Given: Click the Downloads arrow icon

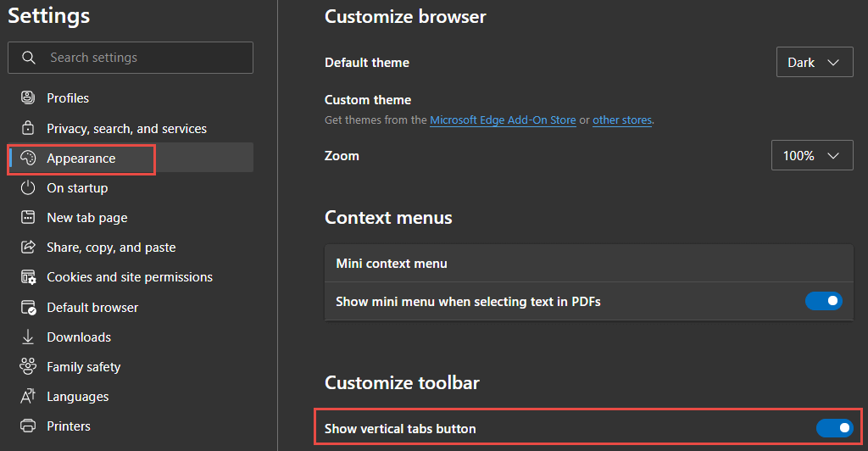Looking at the screenshot, I should click(28, 337).
